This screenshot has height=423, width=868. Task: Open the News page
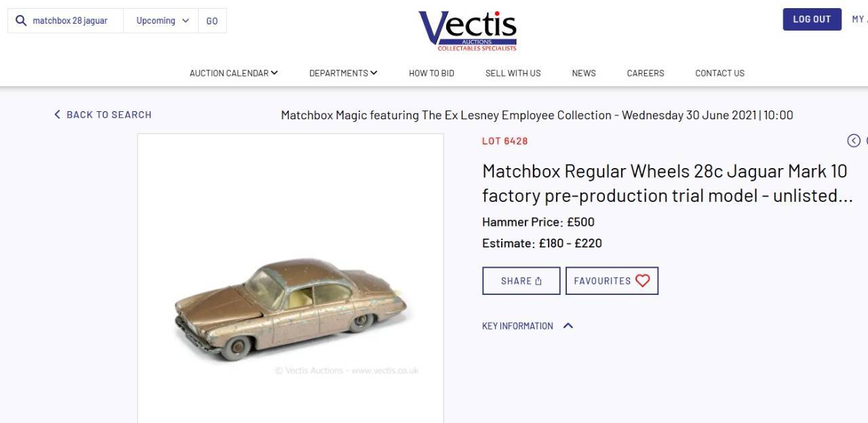[583, 73]
